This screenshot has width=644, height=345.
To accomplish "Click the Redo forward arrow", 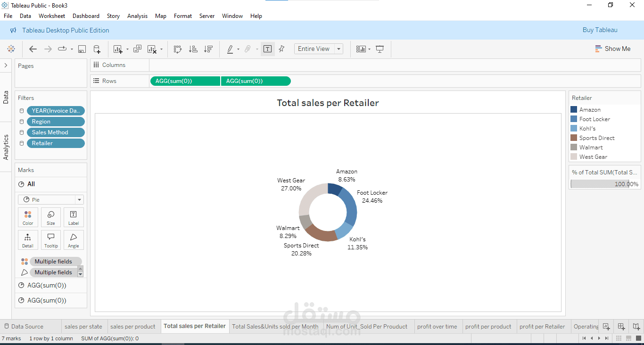I will pyautogui.click(x=48, y=49).
